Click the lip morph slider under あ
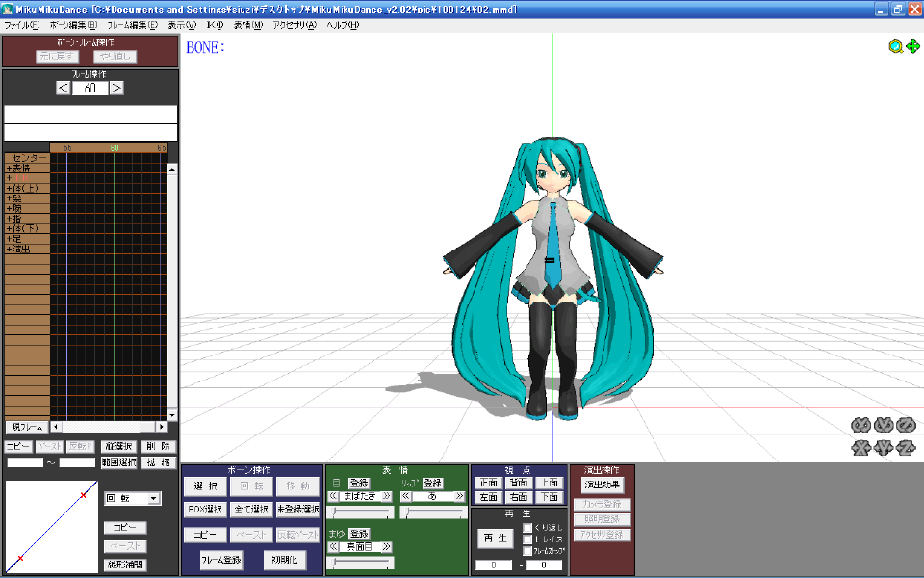This screenshot has height=578, width=924. pyautogui.click(x=433, y=512)
